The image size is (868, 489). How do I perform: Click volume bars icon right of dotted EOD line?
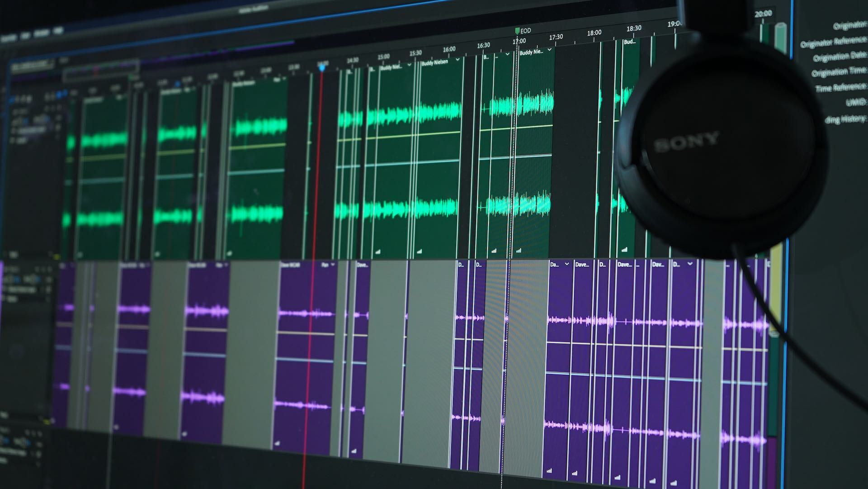pos(519,250)
